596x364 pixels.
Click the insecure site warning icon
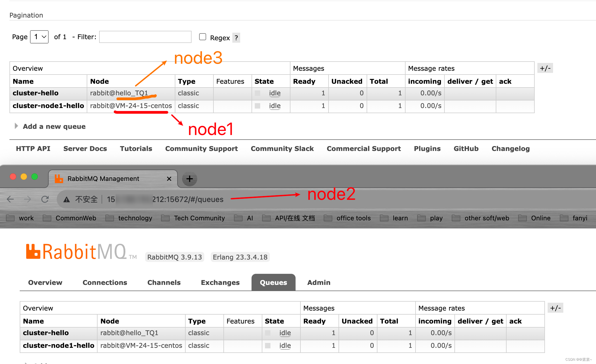coord(66,200)
